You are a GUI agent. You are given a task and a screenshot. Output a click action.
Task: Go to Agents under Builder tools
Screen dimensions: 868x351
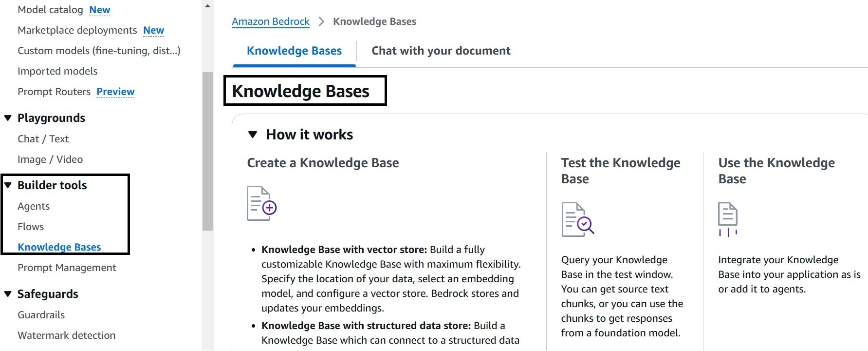34,206
